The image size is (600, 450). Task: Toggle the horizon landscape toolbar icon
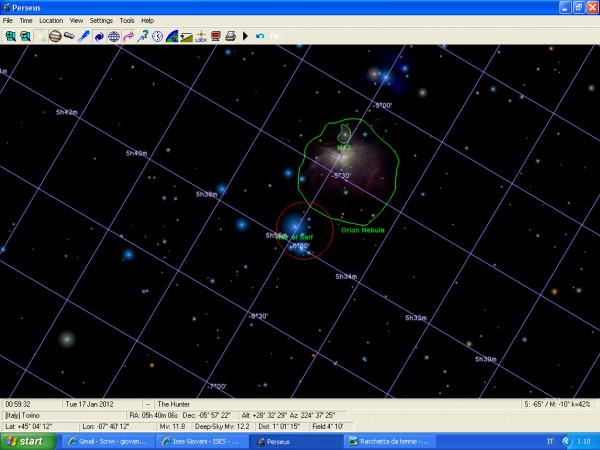click(x=172, y=36)
